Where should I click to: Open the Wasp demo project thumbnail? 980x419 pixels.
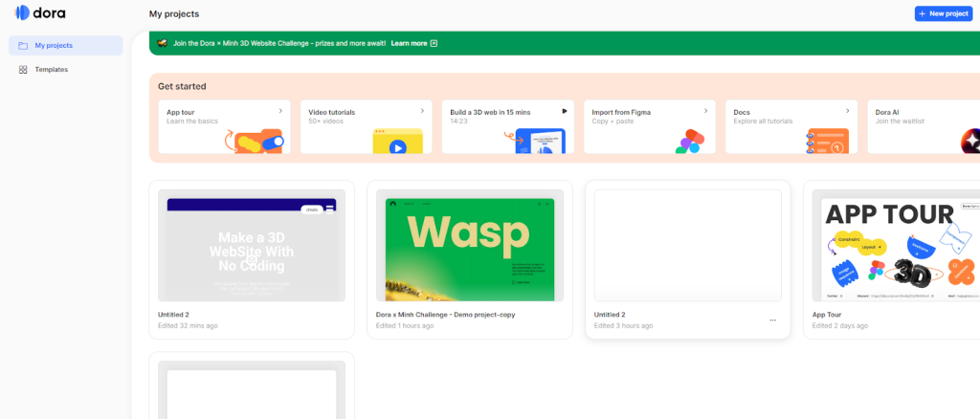pos(469,245)
